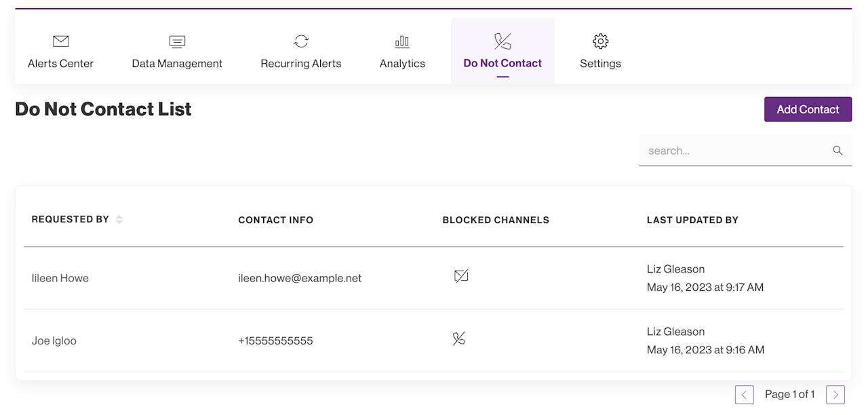Click the Settings gear icon
This screenshot has height=415, width=868.
coord(600,41)
